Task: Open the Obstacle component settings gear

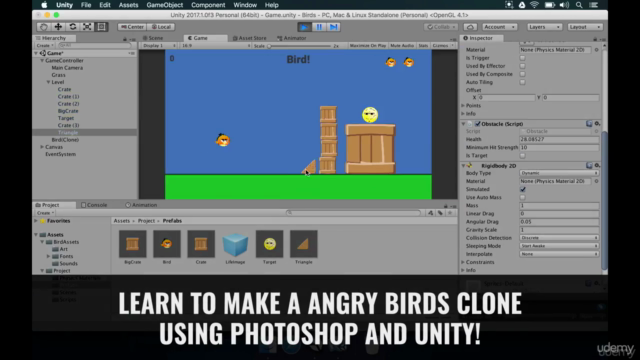Action: [x=597, y=124]
